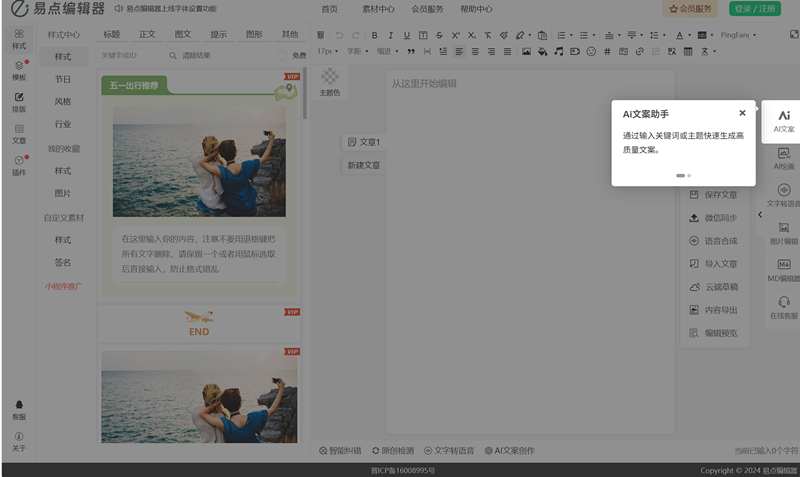Click font color A swatch

(x=679, y=35)
